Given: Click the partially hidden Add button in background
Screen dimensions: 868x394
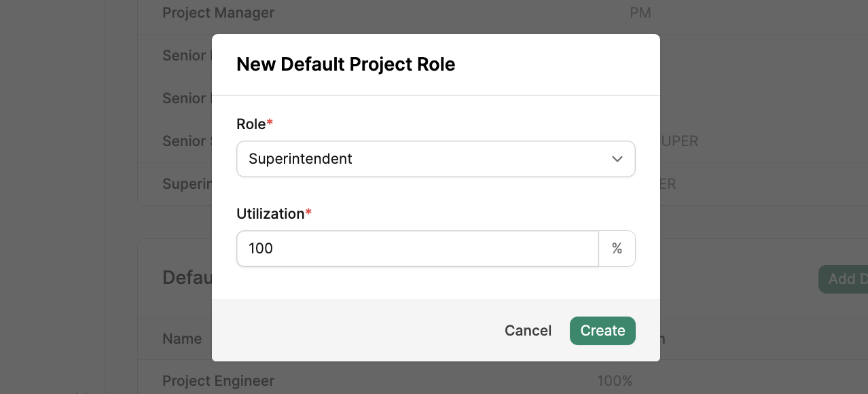Looking at the screenshot, I should 843,279.
